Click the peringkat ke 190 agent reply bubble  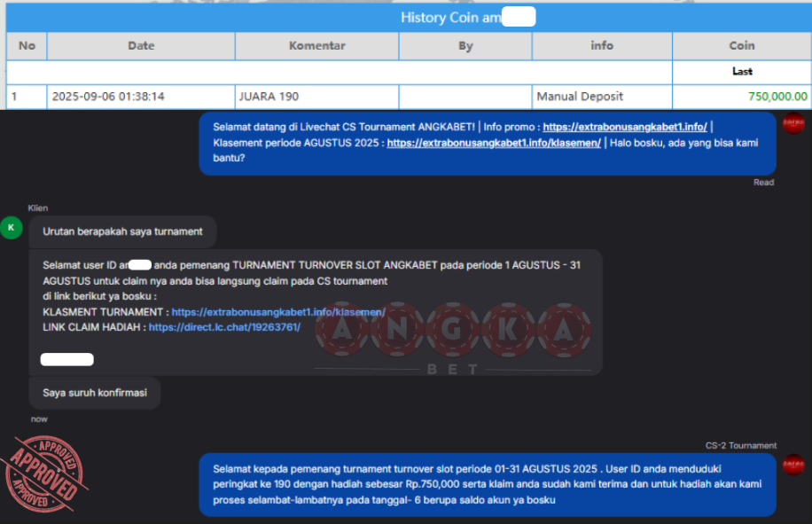488,485
